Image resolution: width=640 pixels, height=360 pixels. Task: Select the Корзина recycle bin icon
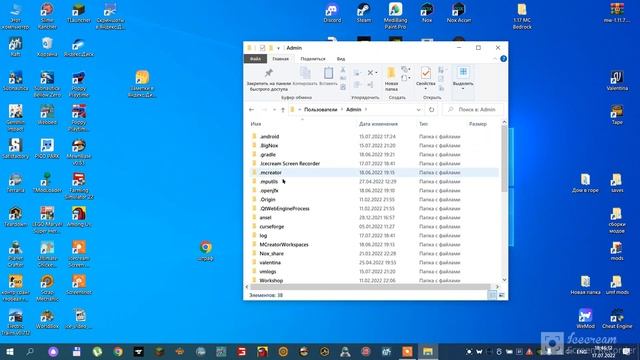pyautogui.click(x=47, y=47)
